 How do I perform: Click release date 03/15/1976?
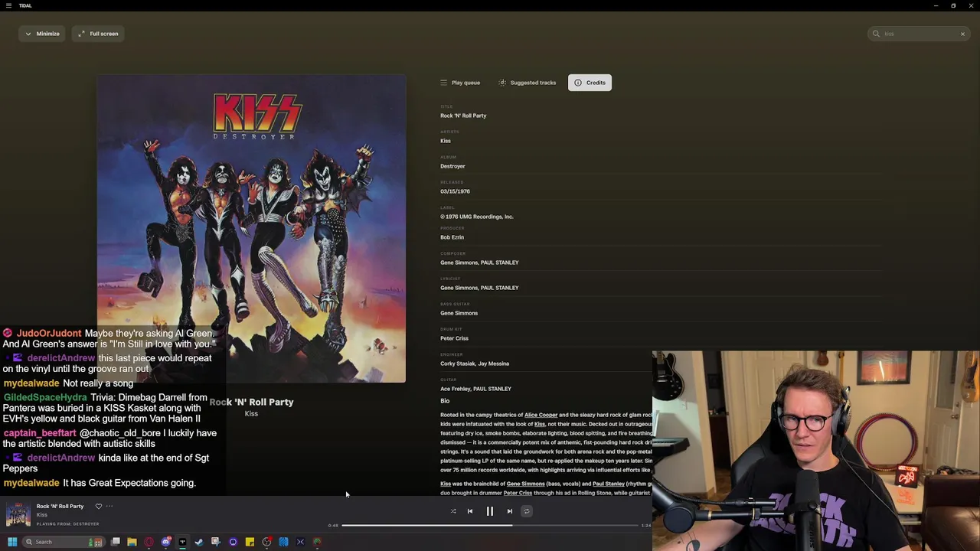point(455,191)
